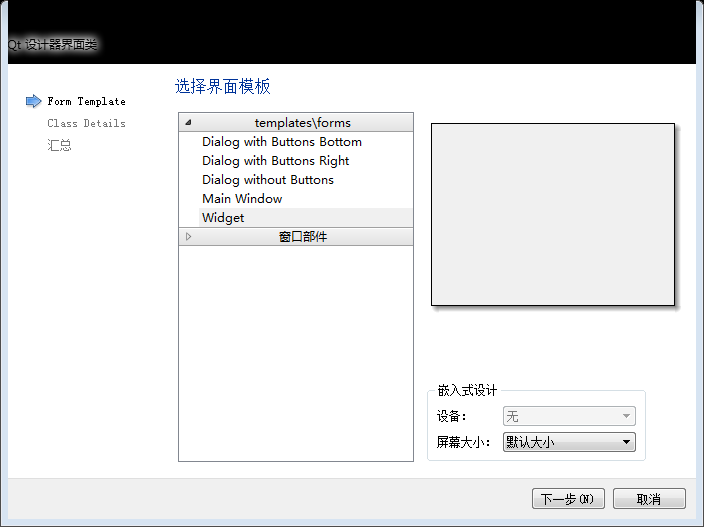Select the Widget template row

[x=305, y=218]
